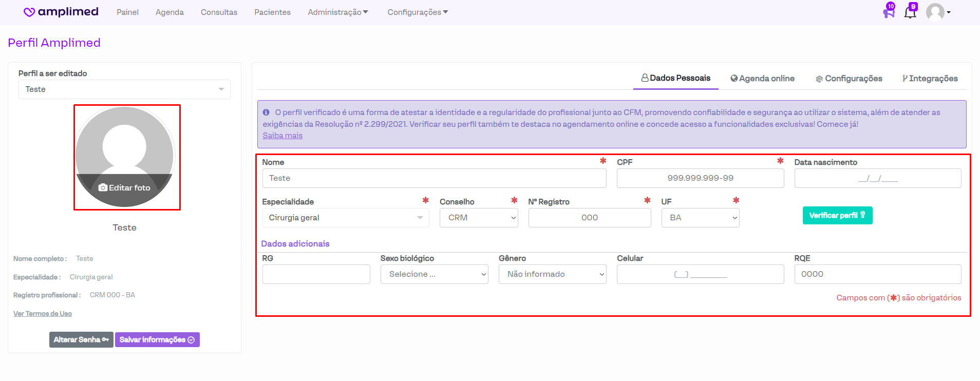Switch to the Configurações profile tab
Viewport: 980px width, 381px height.
coord(849,79)
